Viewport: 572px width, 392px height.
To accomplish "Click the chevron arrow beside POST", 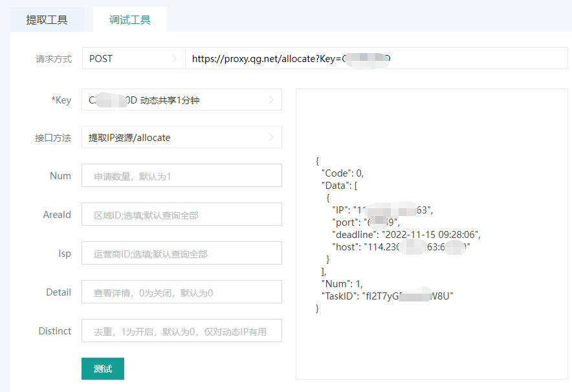I will tap(174, 58).
